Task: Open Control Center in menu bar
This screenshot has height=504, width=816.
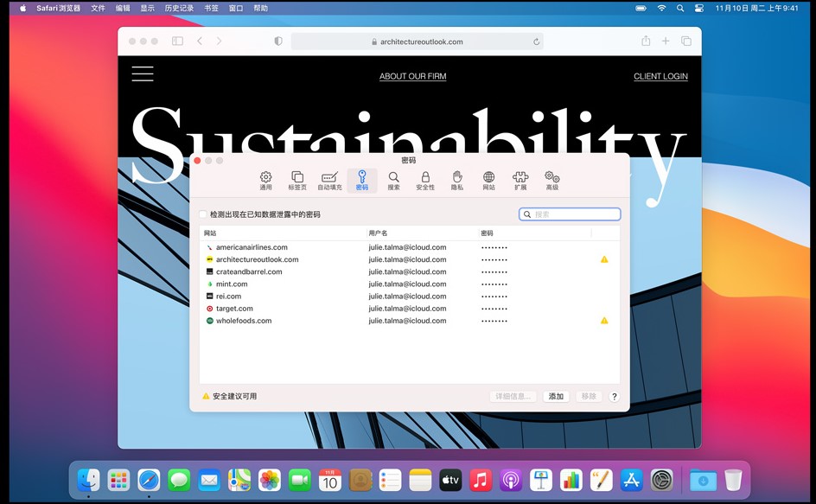Action: coord(699,8)
